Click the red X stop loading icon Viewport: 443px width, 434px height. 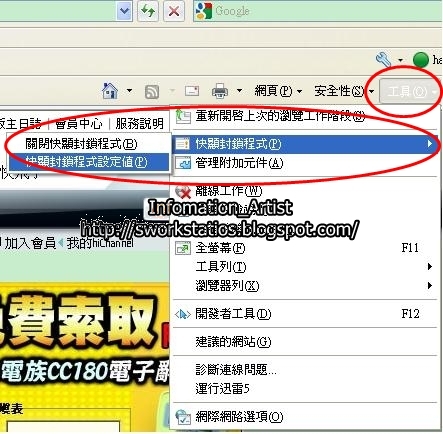[174, 11]
